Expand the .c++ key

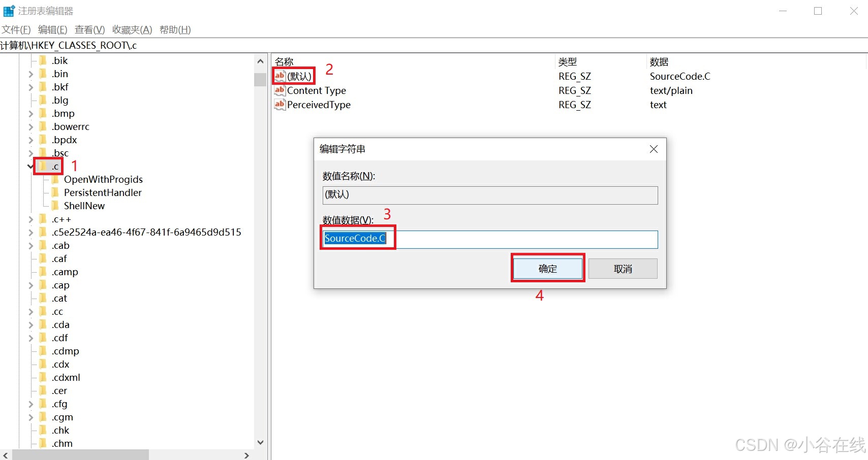coord(30,219)
